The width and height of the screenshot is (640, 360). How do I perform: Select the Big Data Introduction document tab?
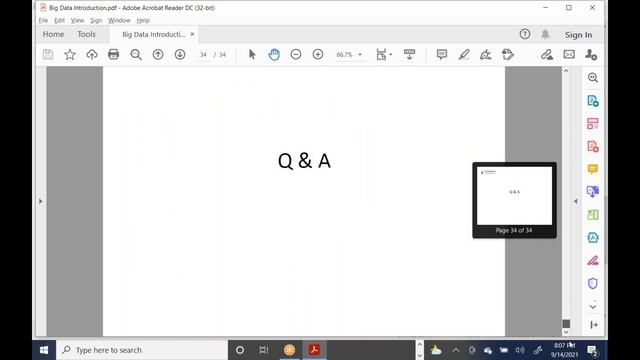(153, 35)
